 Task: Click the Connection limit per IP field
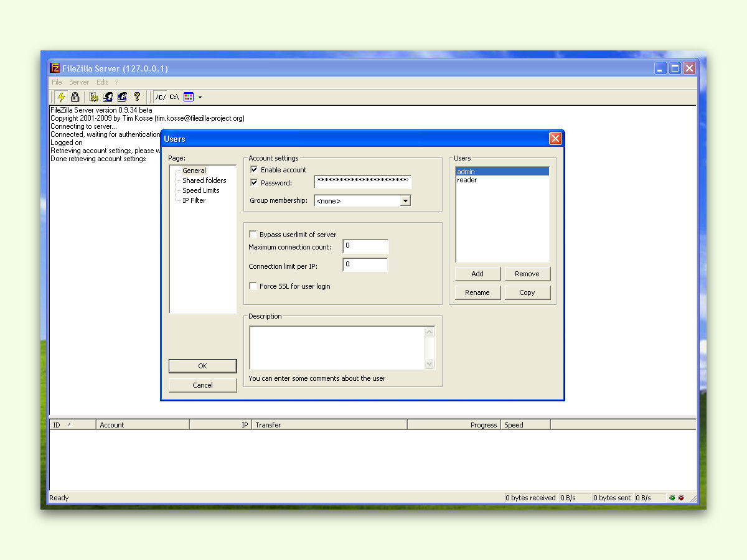[365, 265]
